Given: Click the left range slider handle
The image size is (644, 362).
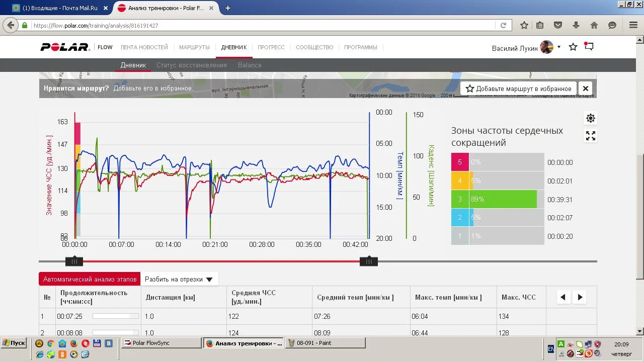Looking at the screenshot, I should pos(74,261).
